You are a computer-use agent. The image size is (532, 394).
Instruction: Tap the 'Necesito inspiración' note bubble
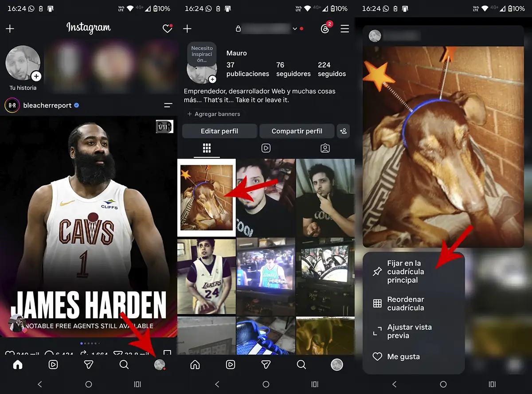202,54
